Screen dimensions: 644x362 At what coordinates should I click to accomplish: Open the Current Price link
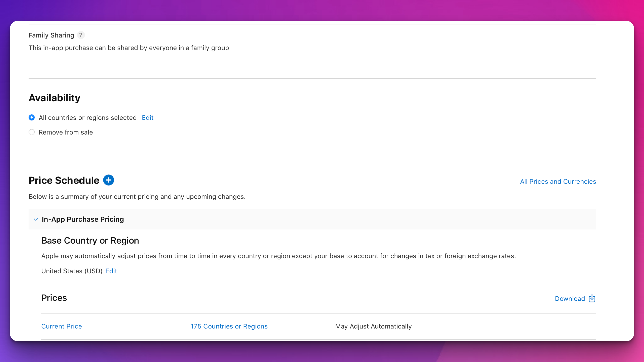(x=61, y=326)
